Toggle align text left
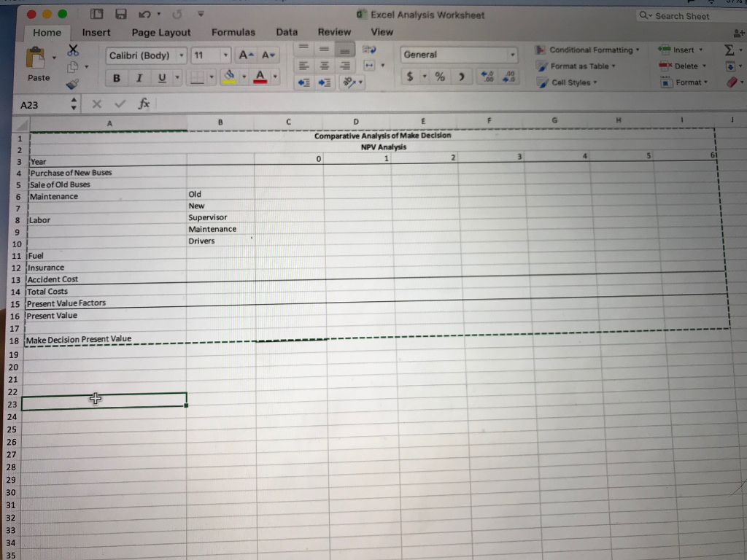The width and height of the screenshot is (747, 560). click(303, 66)
